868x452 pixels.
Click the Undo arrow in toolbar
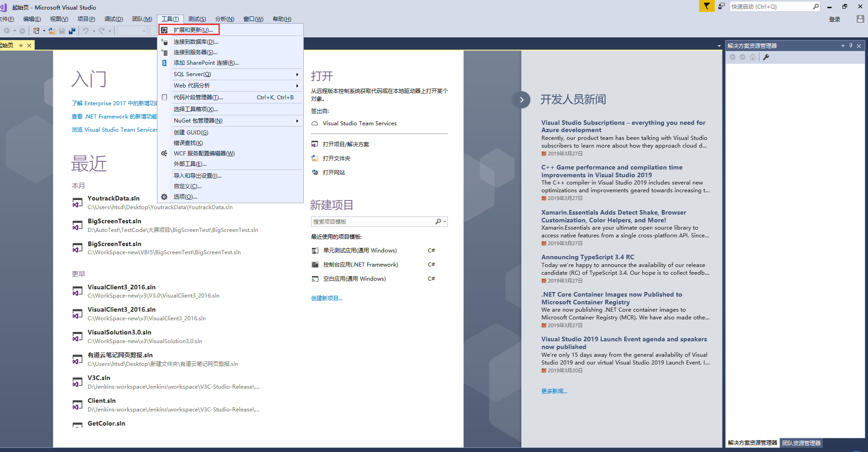(85, 31)
